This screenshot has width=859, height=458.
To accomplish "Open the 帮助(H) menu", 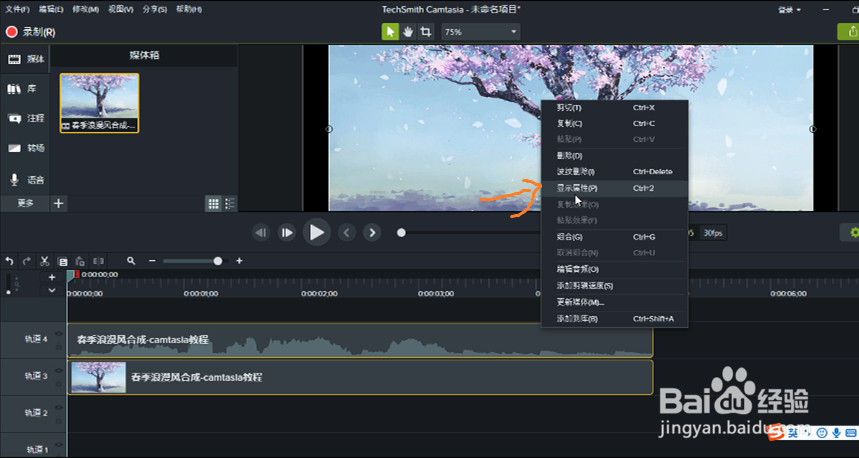I will coord(189,9).
